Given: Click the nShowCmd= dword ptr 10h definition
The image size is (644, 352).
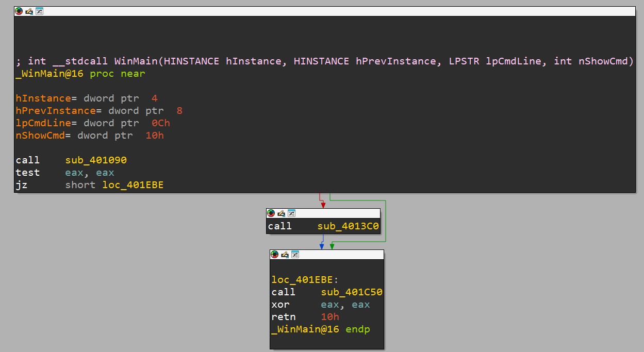Looking at the screenshot, I should tap(90, 136).
